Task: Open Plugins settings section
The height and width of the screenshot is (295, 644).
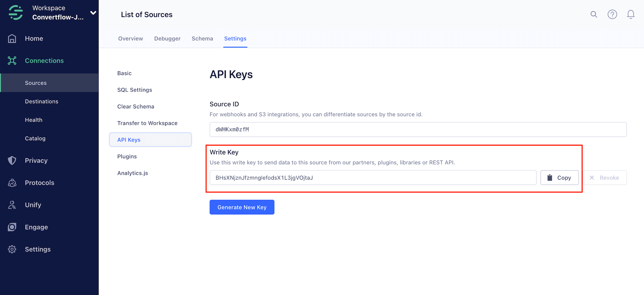Action: pyautogui.click(x=127, y=156)
